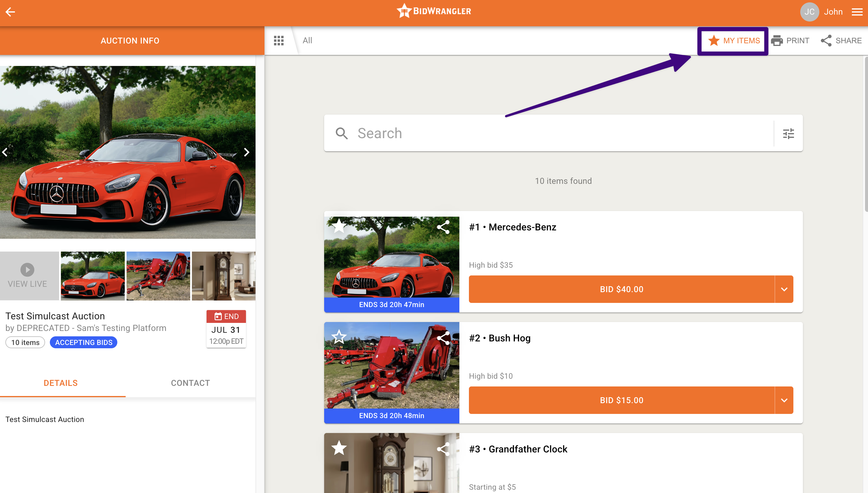Switch to the Contact tab
This screenshot has height=493, width=868.
coord(190,383)
